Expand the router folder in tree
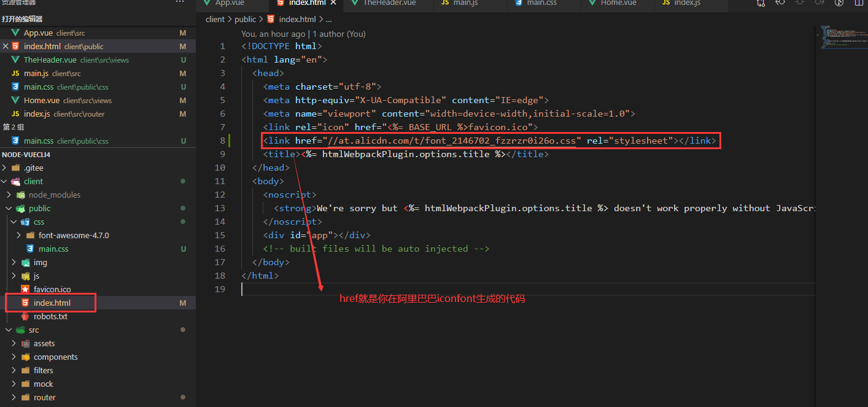The height and width of the screenshot is (407, 868). tap(14, 397)
